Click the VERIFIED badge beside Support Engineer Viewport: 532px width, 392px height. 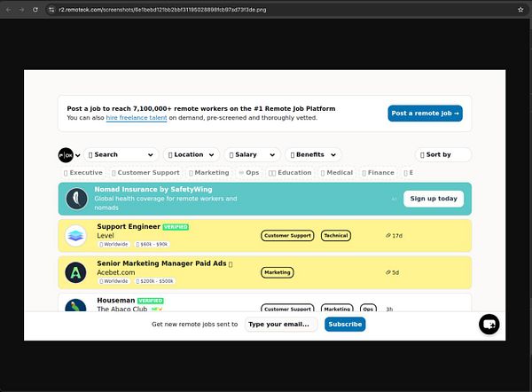pos(176,227)
